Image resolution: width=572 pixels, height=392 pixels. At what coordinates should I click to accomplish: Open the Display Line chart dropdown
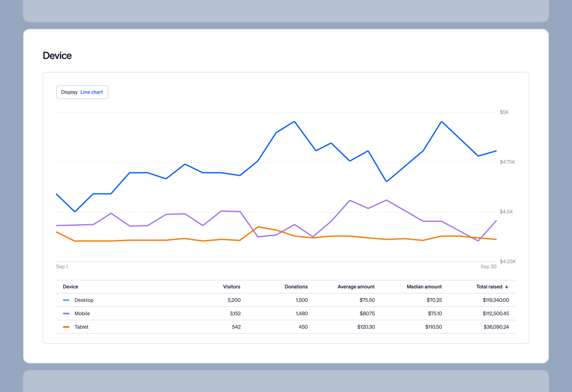point(82,92)
